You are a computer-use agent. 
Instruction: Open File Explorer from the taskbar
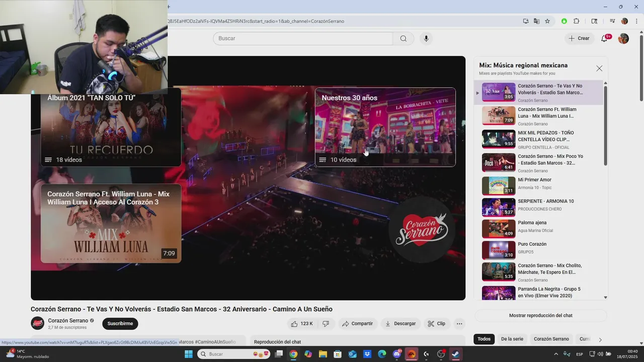323,354
